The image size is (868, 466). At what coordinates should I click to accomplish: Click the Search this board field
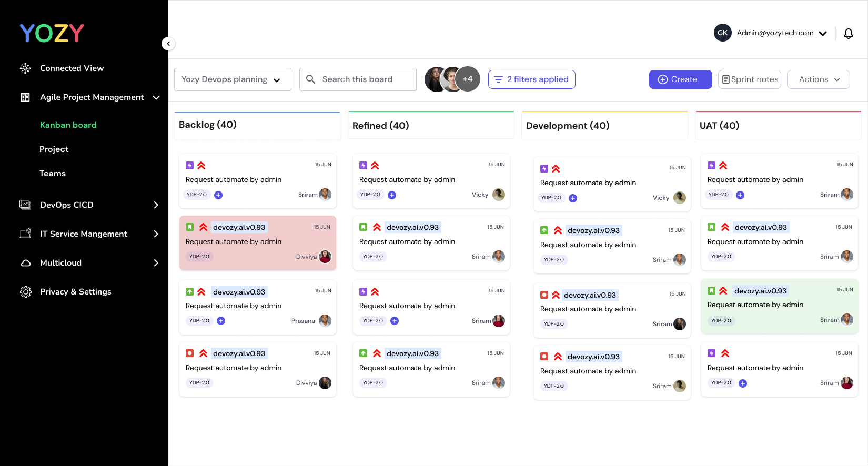pos(358,79)
